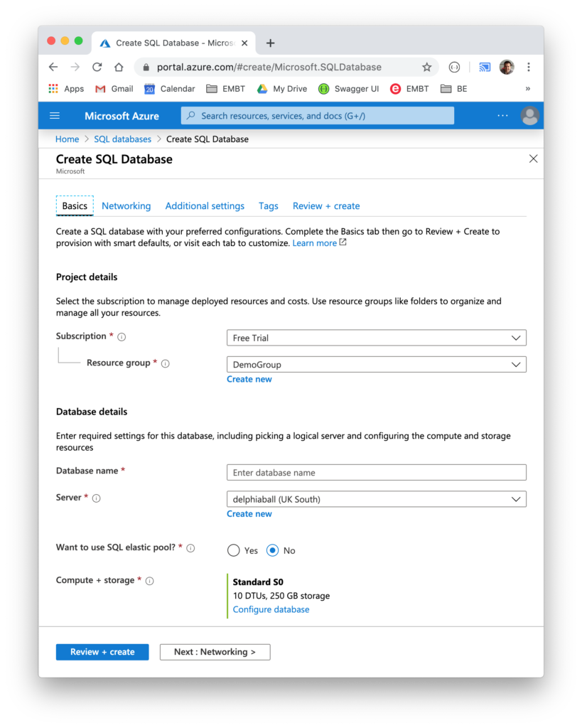The width and height of the screenshot is (582, 728).
Task: Close the Create SQL Database blade
Action: click(x=533, y=159)
